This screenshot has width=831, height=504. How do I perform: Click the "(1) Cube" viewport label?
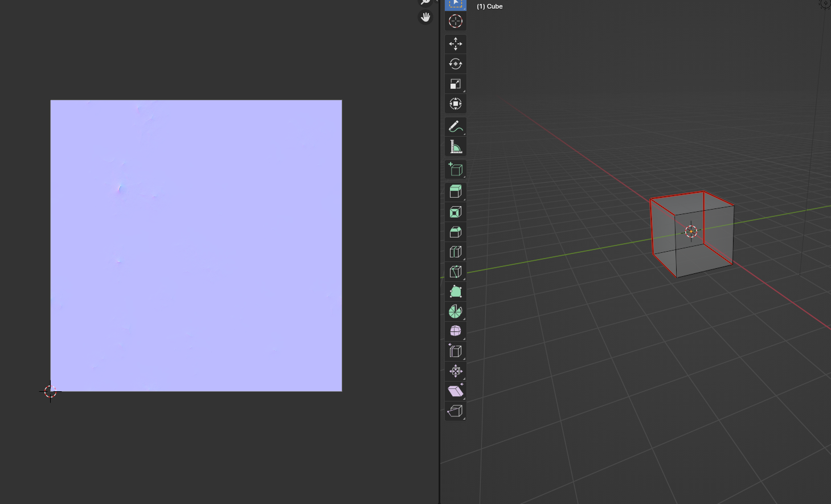coord(490,6)
